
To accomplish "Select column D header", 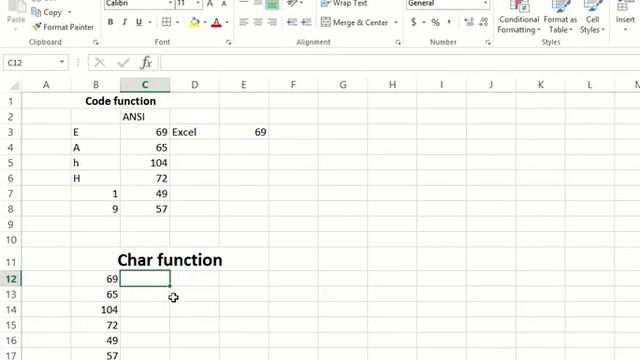I will click(x=195, y=85).
